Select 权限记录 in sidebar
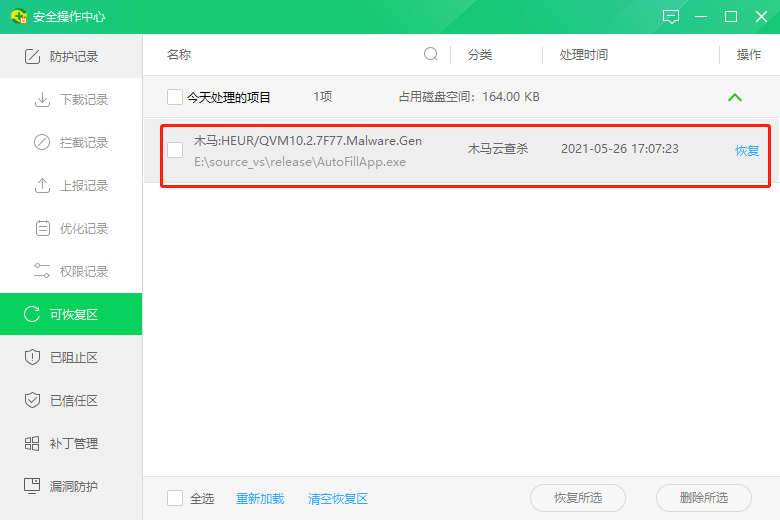Screen dimensions: 780x520 pyautogui.click(x=71, y=271)
